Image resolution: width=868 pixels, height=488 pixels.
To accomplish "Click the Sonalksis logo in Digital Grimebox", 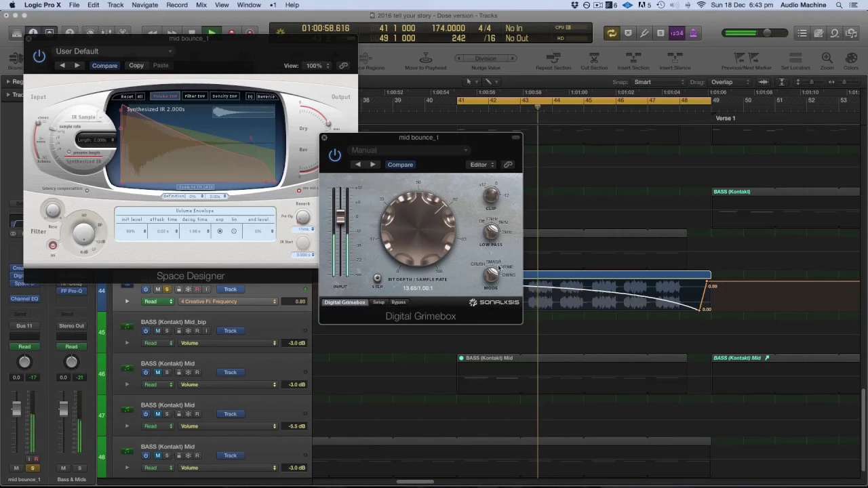I will point(494,302).
